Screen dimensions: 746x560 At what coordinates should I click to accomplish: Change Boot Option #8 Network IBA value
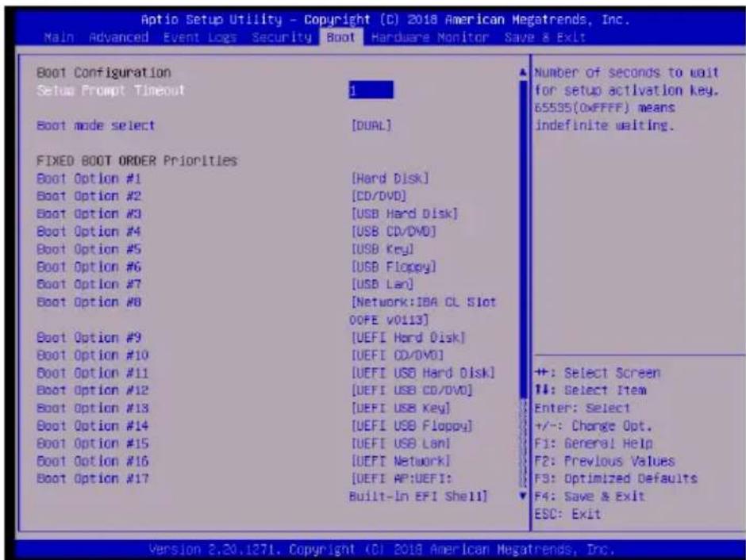[423, 311]
